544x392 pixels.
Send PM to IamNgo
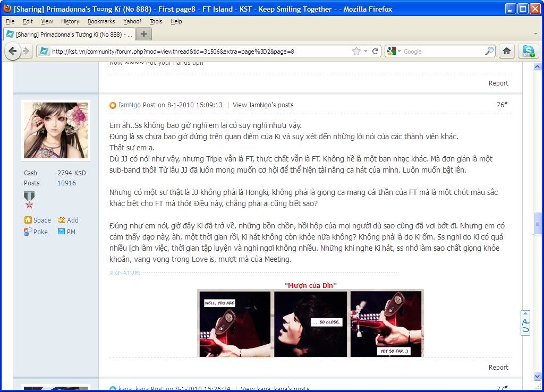pyautogui.click(x=66, y=232)
